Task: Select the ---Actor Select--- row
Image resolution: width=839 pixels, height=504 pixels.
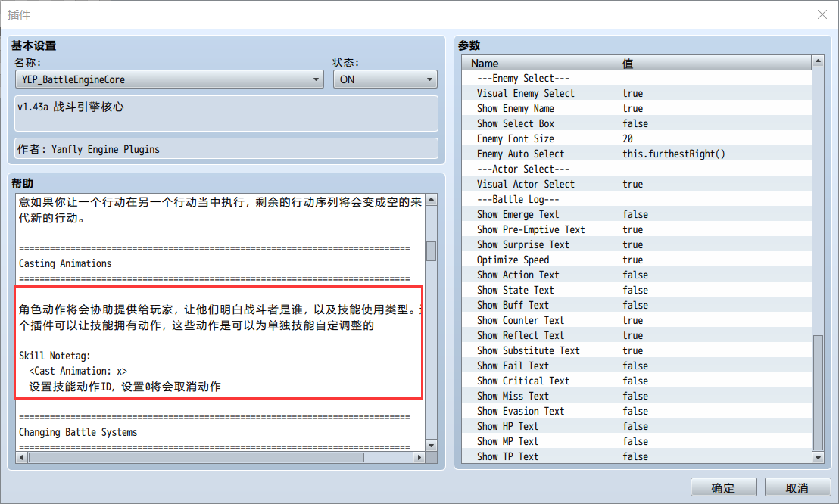Action: click(637, 169)
